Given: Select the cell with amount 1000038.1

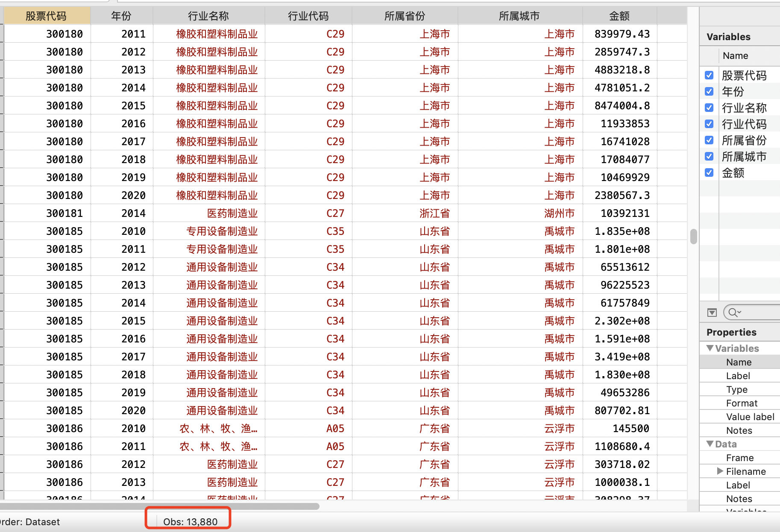Looking at the screenshot, I should point(620,482).
